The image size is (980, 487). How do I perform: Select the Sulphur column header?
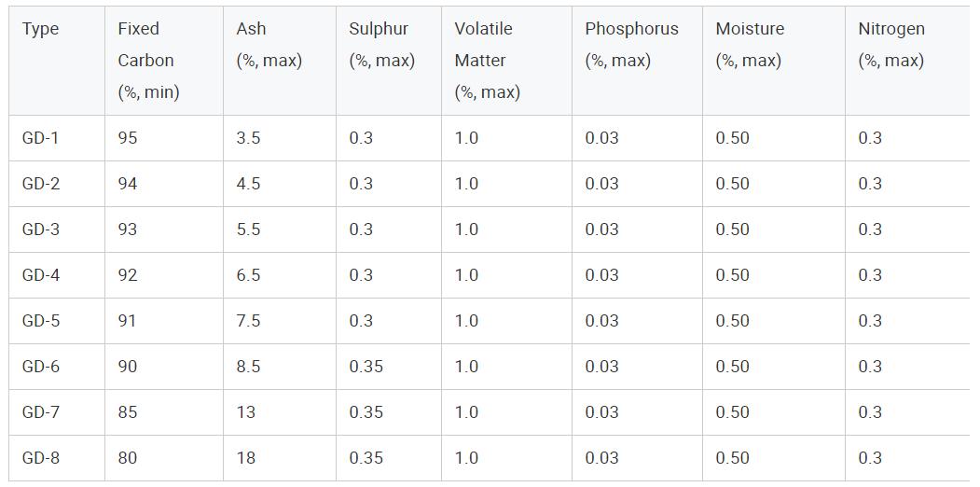(x=381, y=45)
